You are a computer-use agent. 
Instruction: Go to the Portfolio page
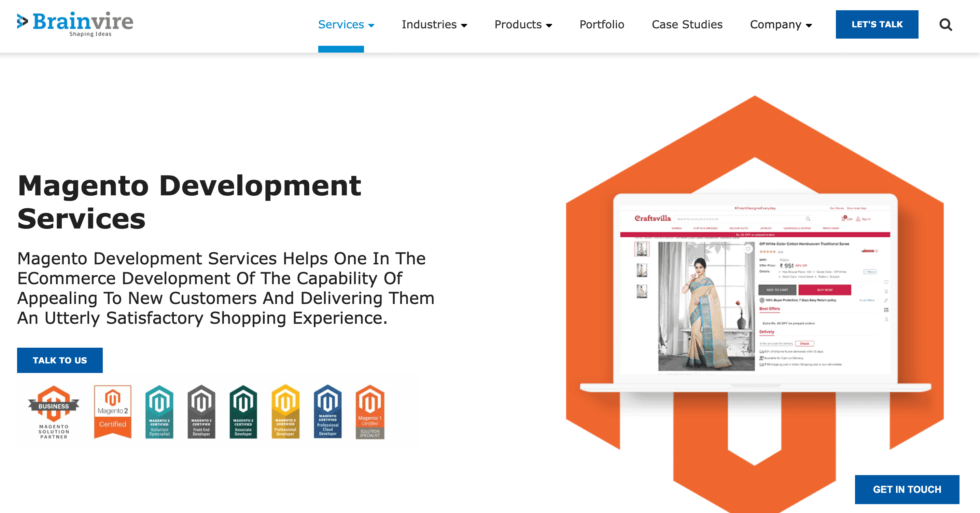coord(602,24)
